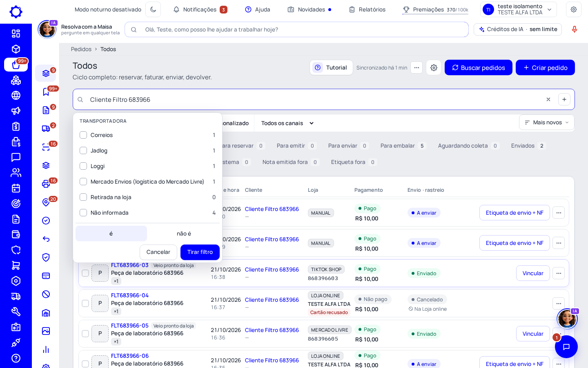Switch to the Enviados status tab
The width and height of the screenshot is (588, 368).
(528, 146)
